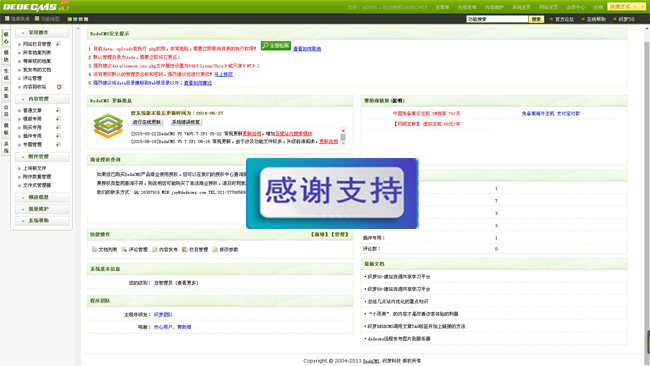Click the add icon next to 专题管理
Screen dimensions: 650x366
click(x=58, y=144)
